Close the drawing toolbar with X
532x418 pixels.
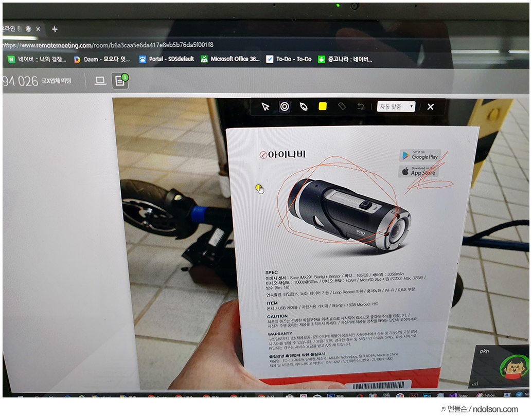pyautogui.click(x=431, y=107)
